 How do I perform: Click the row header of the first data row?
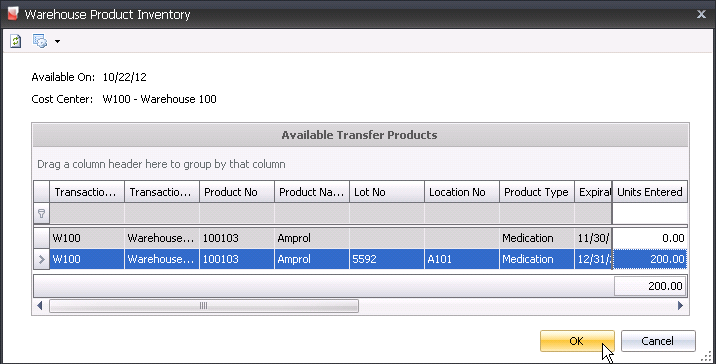41,238
